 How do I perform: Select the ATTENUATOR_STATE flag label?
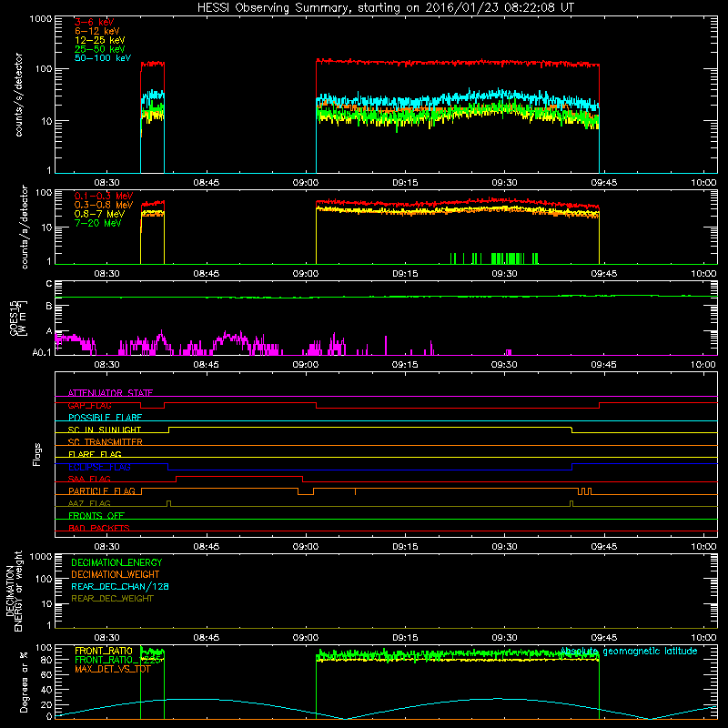coord(110,393)
